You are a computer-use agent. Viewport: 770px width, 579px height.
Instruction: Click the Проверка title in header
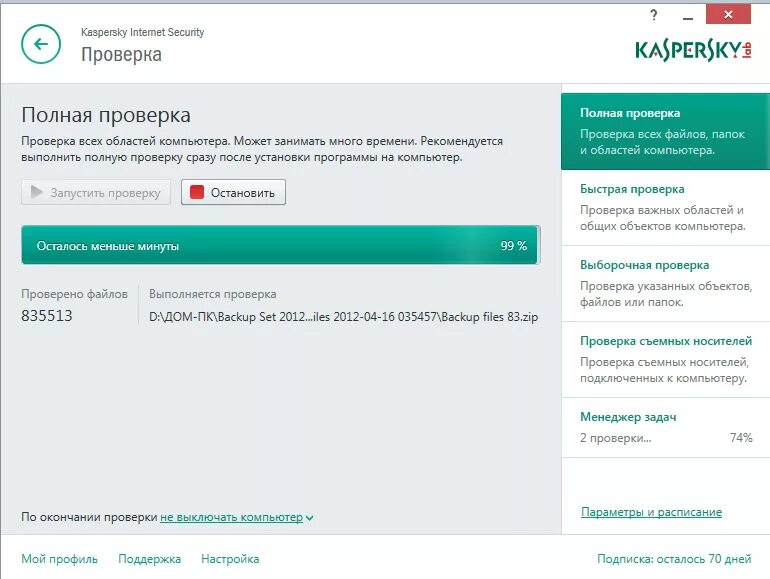pyautogui.click(x=121, y=55)
